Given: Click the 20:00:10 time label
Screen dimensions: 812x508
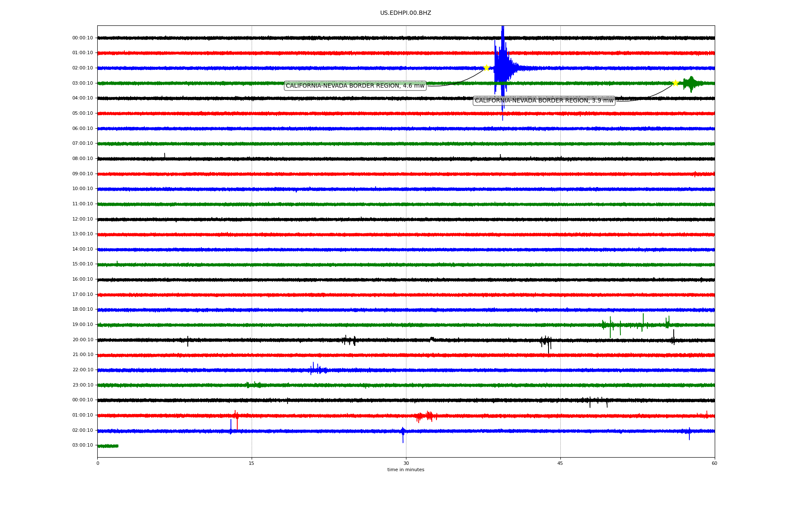Looking at the screenshot, I should tap(82, 340).
